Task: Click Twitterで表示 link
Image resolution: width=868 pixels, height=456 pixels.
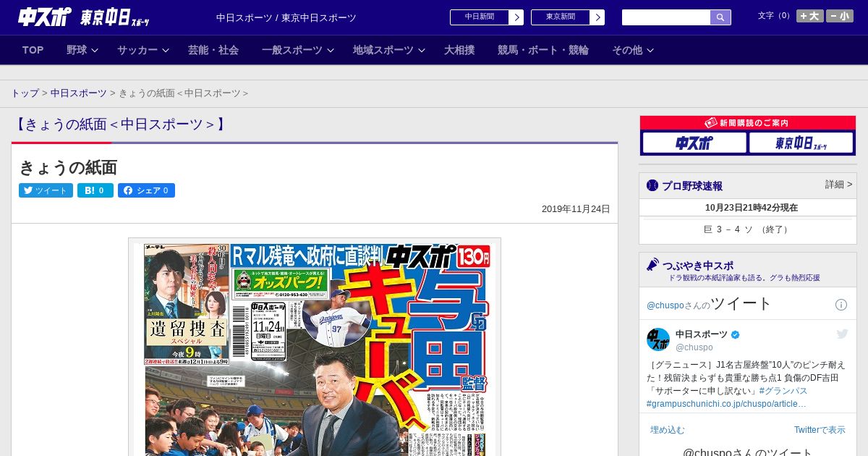Action: 820,430
